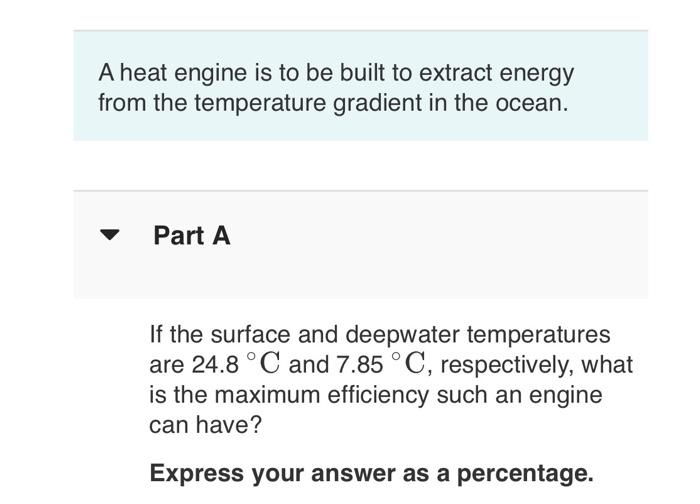Click the Part A heading label
This screenshot has height=504, width=700.
point(192,235)
